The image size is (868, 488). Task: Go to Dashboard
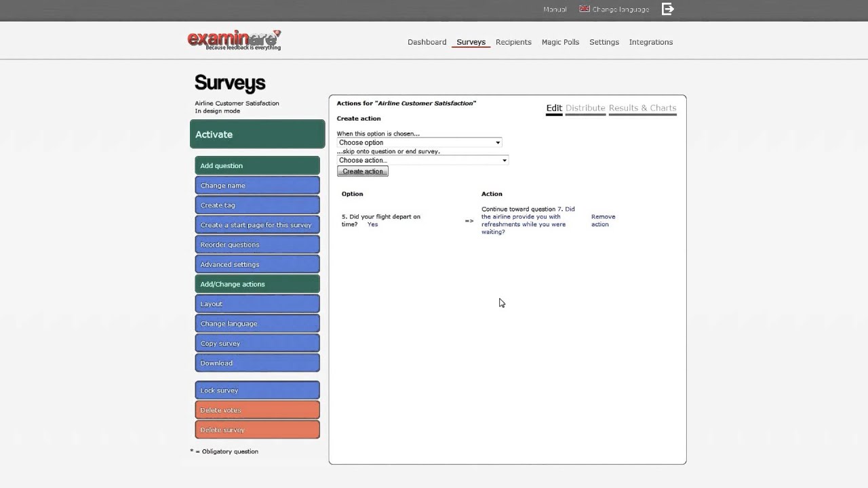pyautogui.click(x=427, y=42)
